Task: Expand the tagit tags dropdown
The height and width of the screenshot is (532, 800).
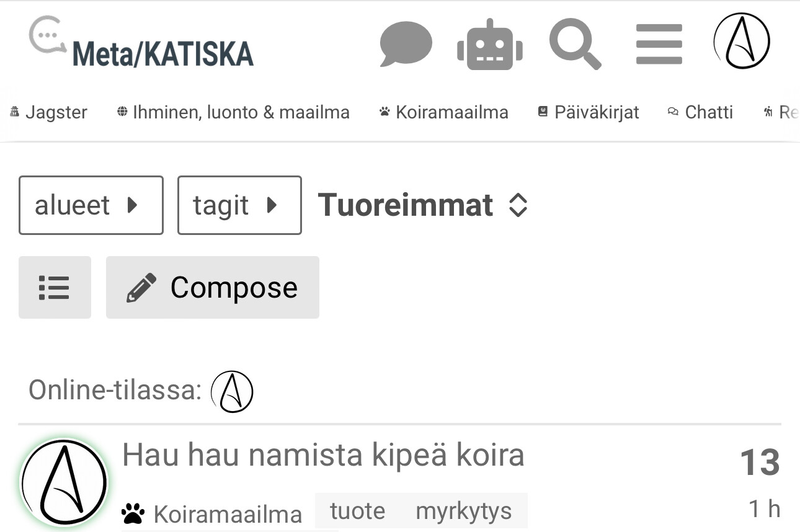Action: pyautogui.click(x=239, y=205)
